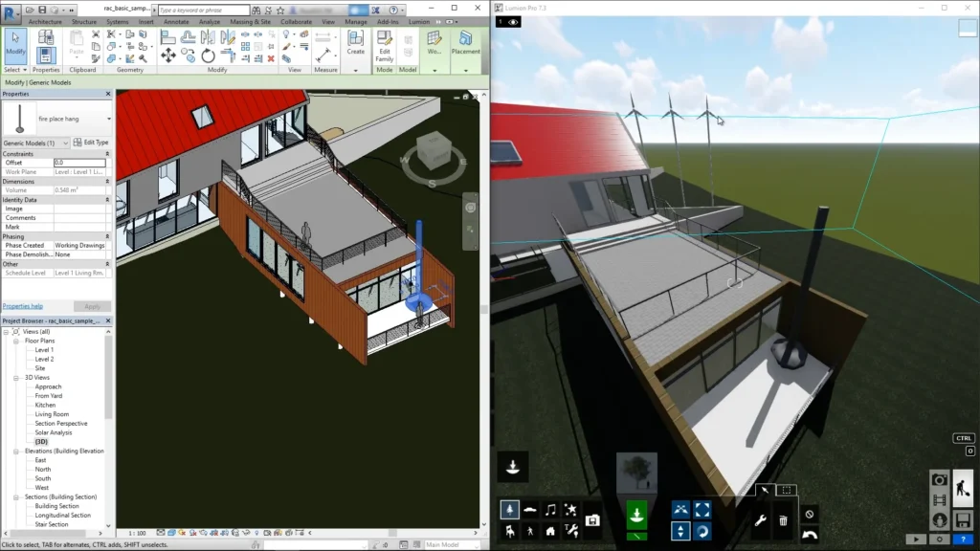
Task: Click the Save icon in Revit quick access
Action: pos(42,10)
